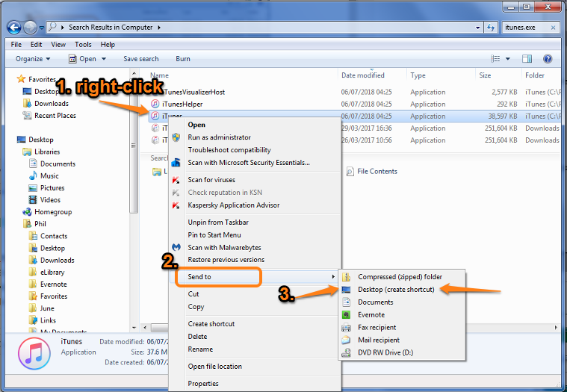Select the eLibrary folder
This screenshot has height=392, width=567.
click(52, 273)
